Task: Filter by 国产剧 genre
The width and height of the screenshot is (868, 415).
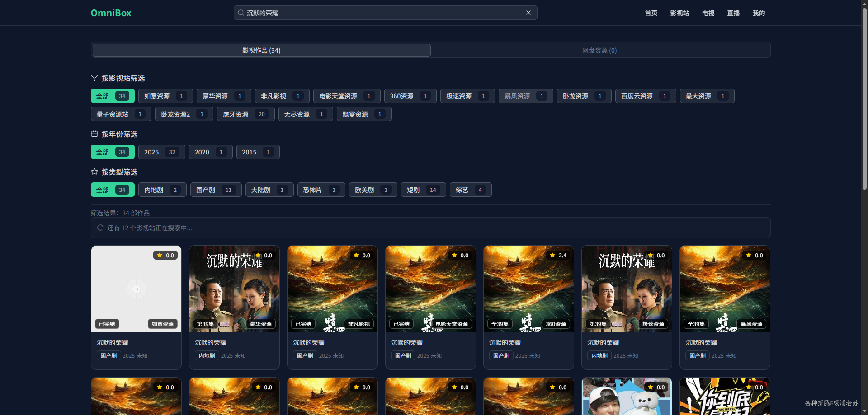Action: coord(216,190)
